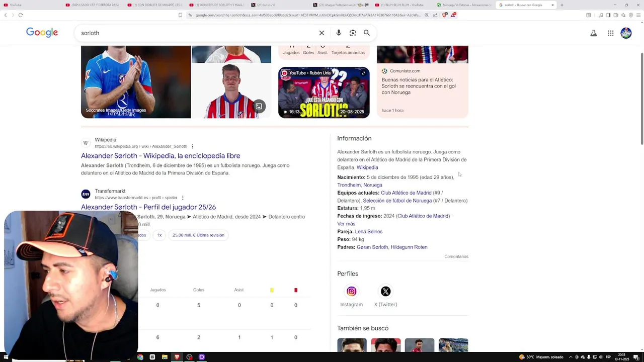644x362 pixels.
Task: Open File Explorer from the taskbar
Action: [x=165, y=357]
